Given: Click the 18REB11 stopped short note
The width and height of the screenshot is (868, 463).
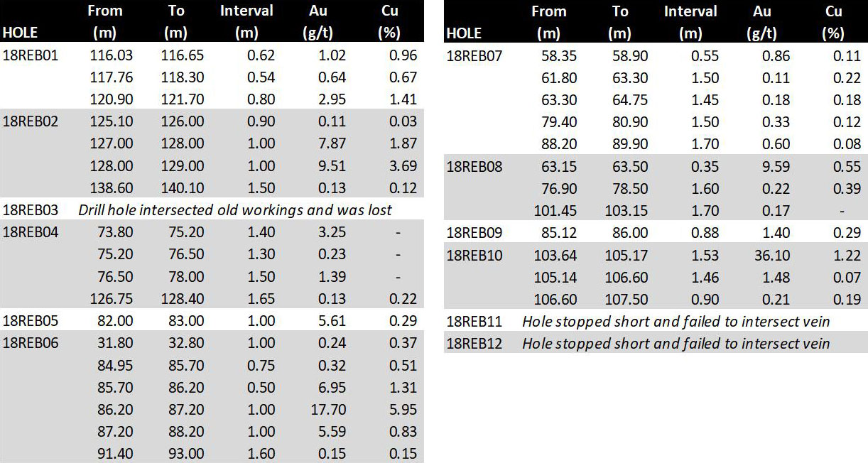Looking at the screenshot, I should (x=676, y=322).
